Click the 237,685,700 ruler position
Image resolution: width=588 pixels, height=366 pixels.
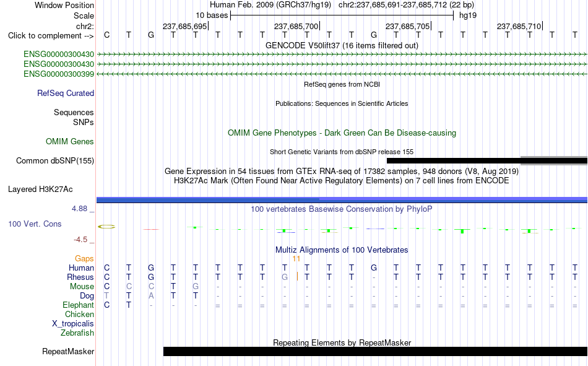pyautogui.click(x=296, y=26)
